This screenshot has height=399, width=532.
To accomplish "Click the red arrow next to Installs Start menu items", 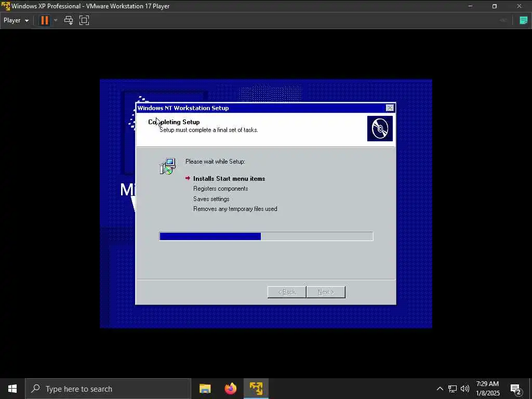I will [x=188, y=178].
